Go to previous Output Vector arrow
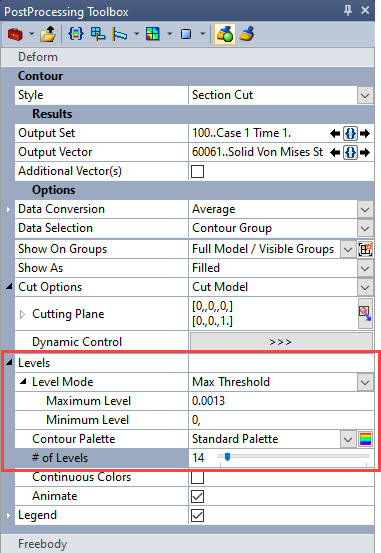The height and width of the screenshot is (553, 381). pyautogui.click(x=334, y=152)
